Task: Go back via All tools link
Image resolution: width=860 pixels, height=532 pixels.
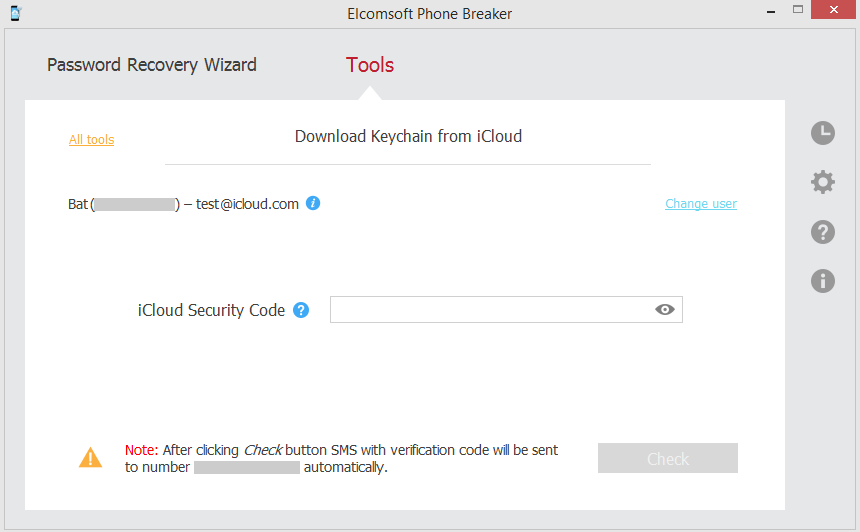Action: [91, 140]
